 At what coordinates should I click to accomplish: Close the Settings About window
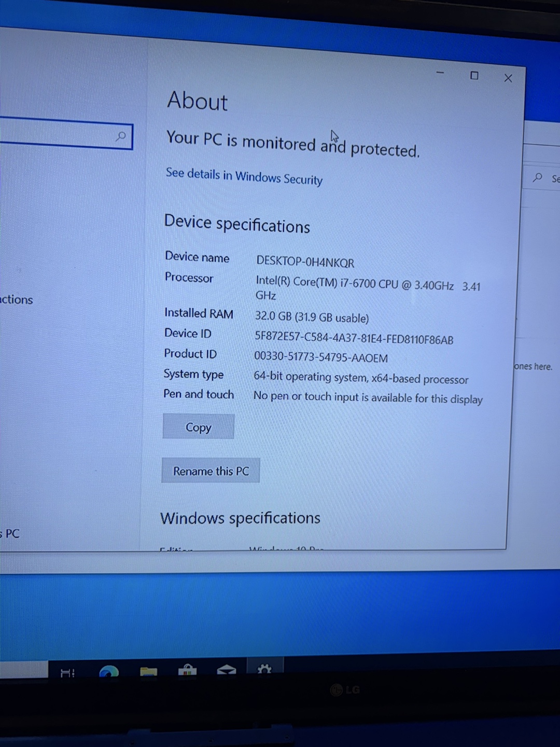click(508, 78)
